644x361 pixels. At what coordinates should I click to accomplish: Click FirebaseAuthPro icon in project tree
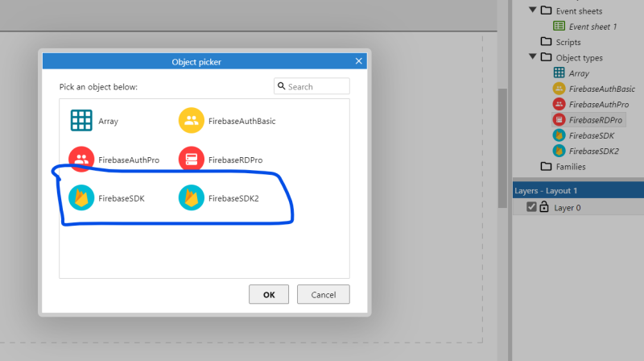559,104
